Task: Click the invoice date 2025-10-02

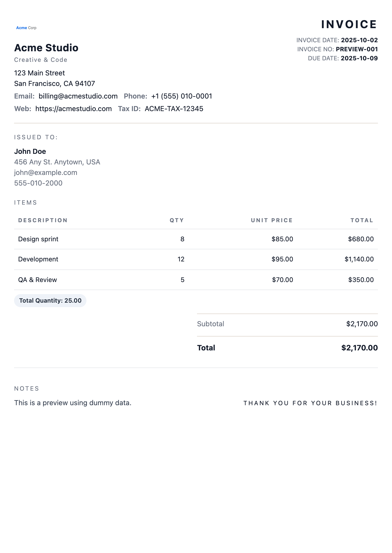Action: coord(359,40)
